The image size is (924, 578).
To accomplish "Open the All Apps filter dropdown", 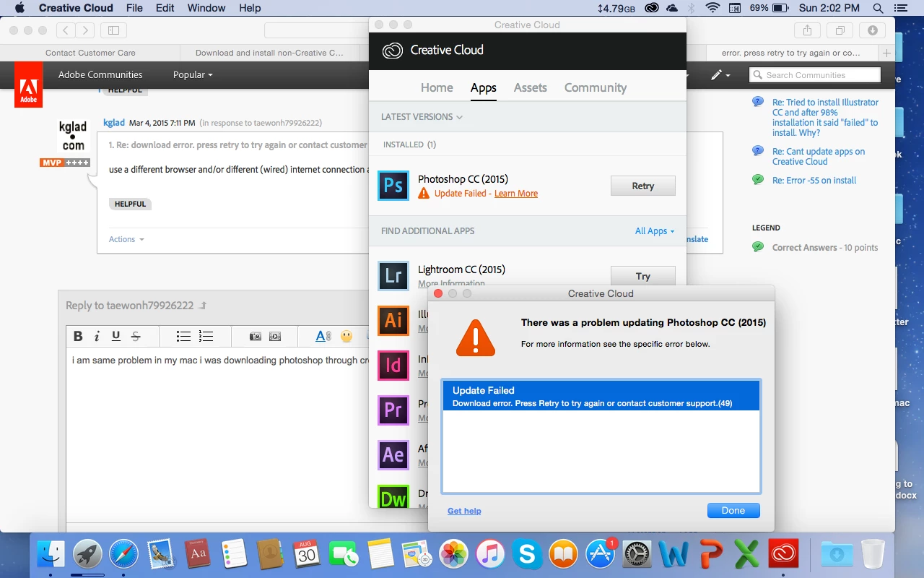I will pyautogui.click(x=655, y=231).
